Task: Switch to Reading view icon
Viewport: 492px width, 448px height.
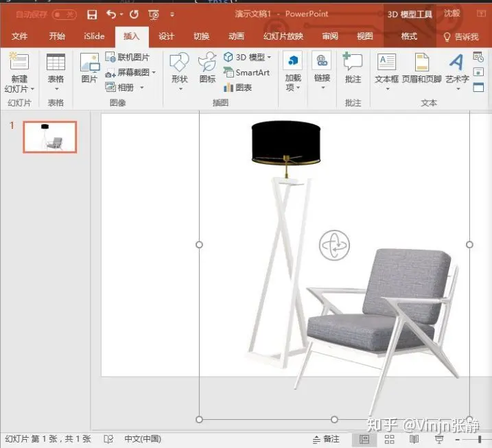Action: point(414,439)
